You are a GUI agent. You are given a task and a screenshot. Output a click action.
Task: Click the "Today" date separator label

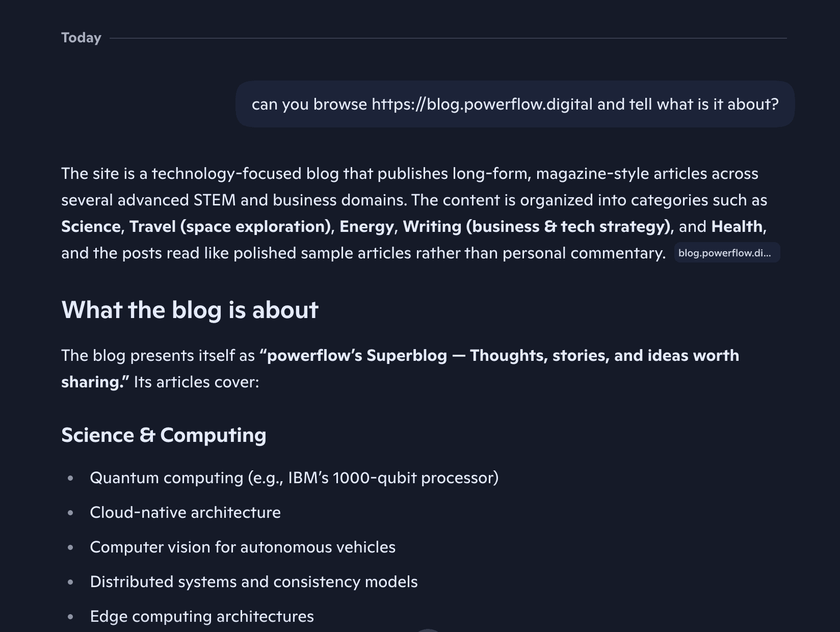pyautogui.click(x=81, y=38)
